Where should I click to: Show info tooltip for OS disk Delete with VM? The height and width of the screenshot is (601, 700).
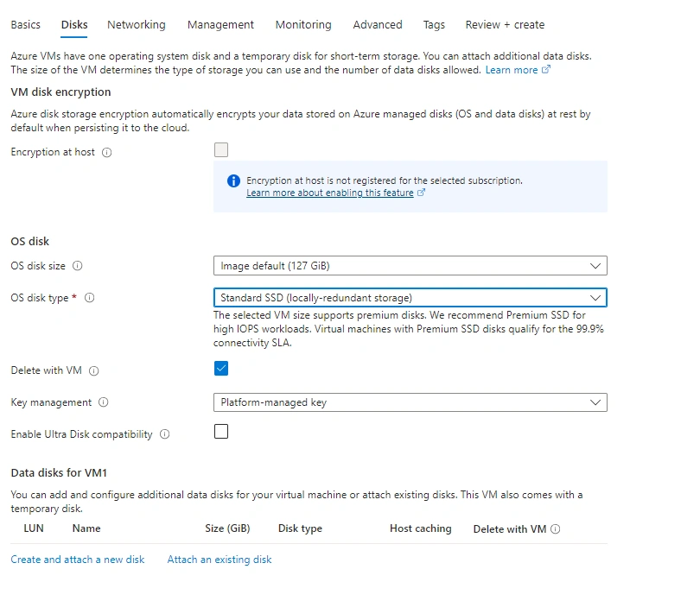[x=93, y=370]
